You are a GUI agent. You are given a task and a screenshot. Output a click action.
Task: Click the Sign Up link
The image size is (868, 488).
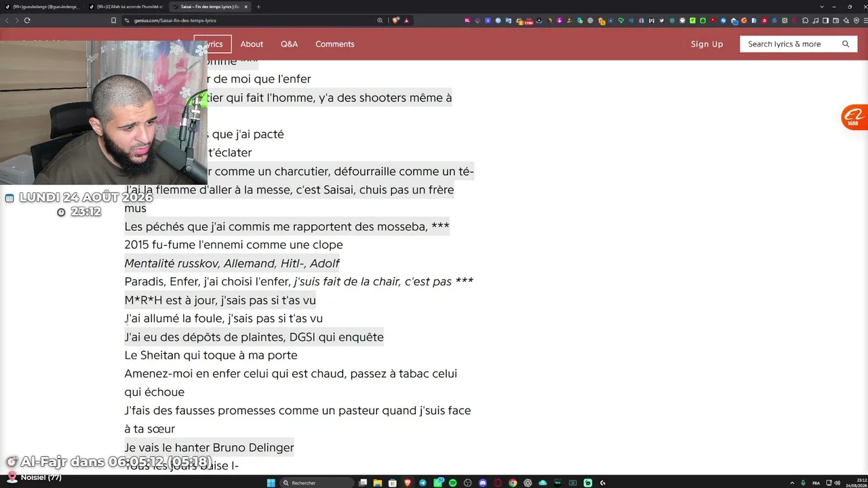[x=707, y=44]
